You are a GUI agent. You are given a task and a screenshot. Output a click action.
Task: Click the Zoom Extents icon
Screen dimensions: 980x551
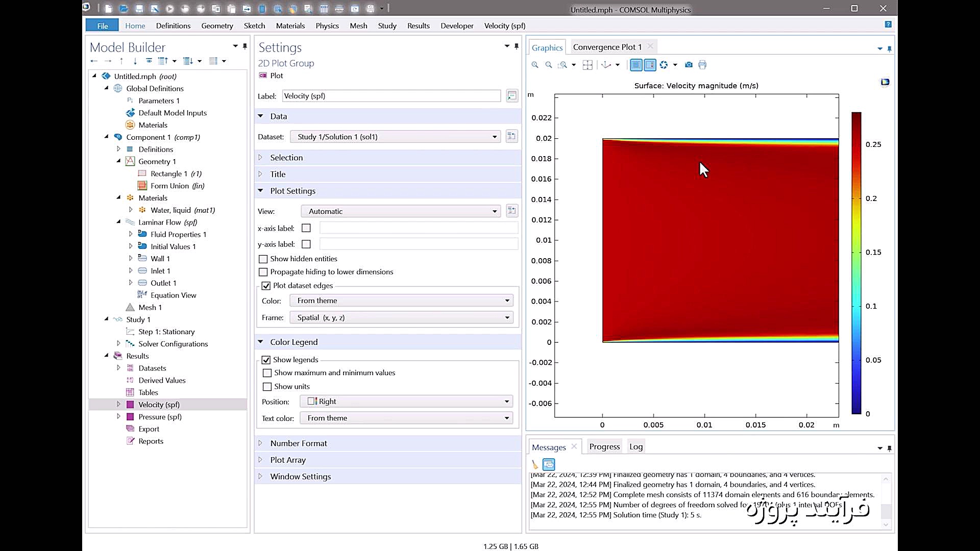coord(587,65)
